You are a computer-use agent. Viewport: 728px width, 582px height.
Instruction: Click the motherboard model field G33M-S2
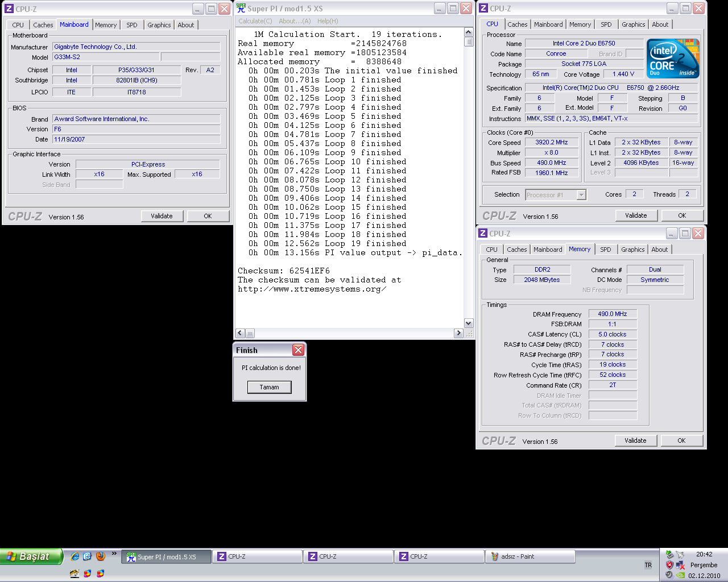(105, 57)
